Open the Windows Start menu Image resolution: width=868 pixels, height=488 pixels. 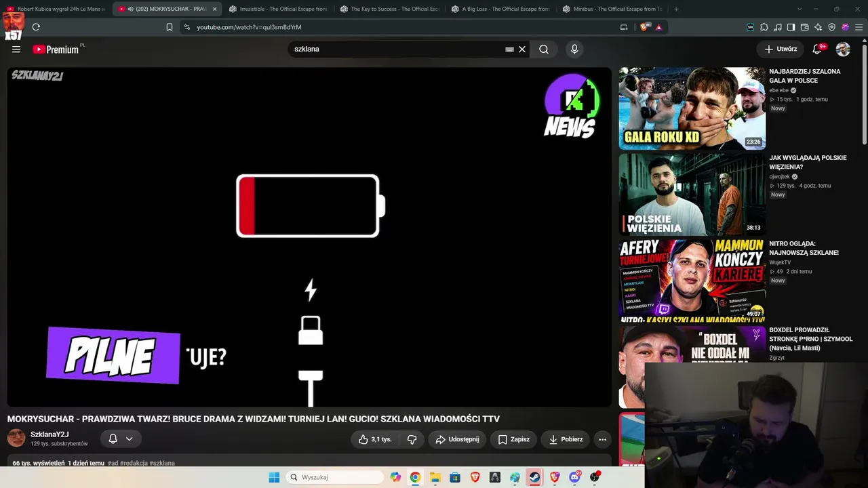coord(274,477)
